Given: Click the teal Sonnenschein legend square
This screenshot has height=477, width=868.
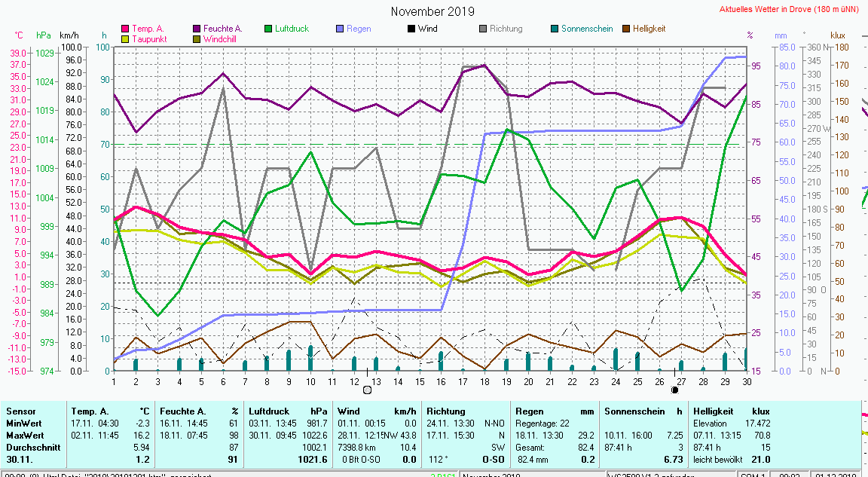Looking at the screenshot, I should click(x=554, y=29).
